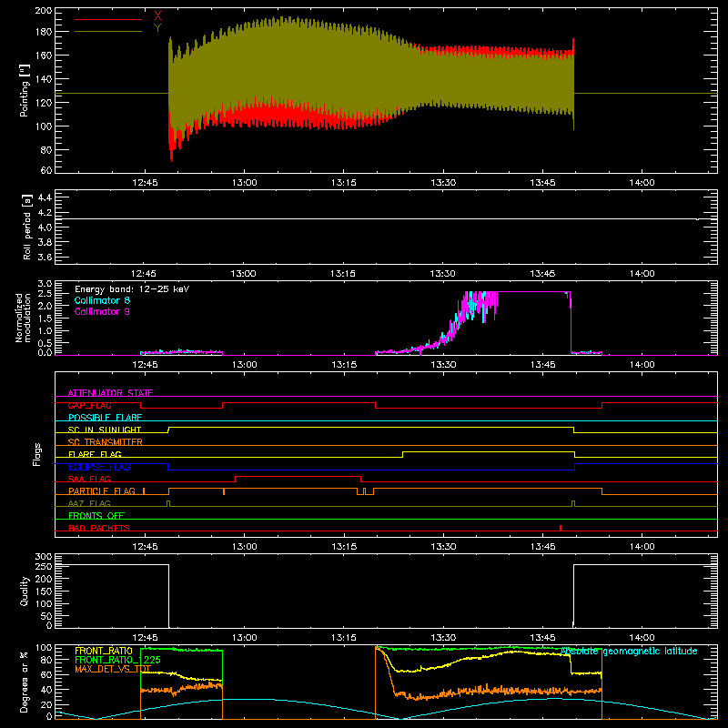728x728 pixels.
Task: Select the yellow FRONT_RATIO legend text
Action: [104, 651]
